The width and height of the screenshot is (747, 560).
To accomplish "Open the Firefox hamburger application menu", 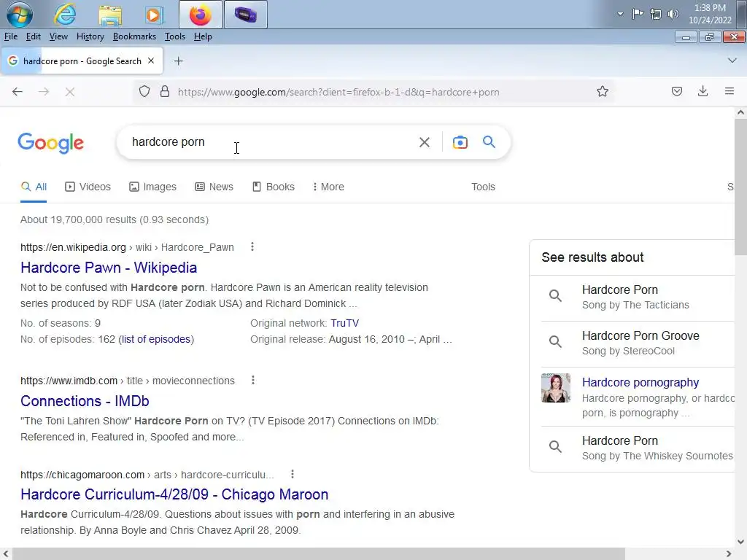I will point(729,91).
